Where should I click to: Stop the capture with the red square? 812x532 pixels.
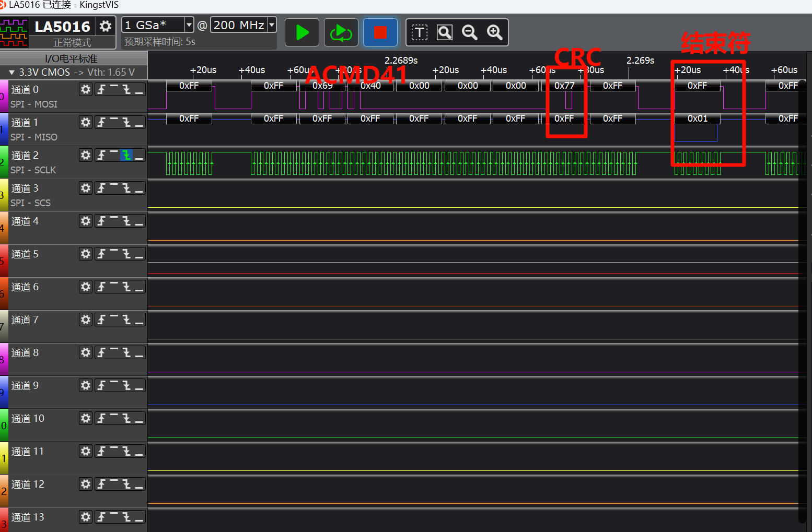click(x=380, y=33)
